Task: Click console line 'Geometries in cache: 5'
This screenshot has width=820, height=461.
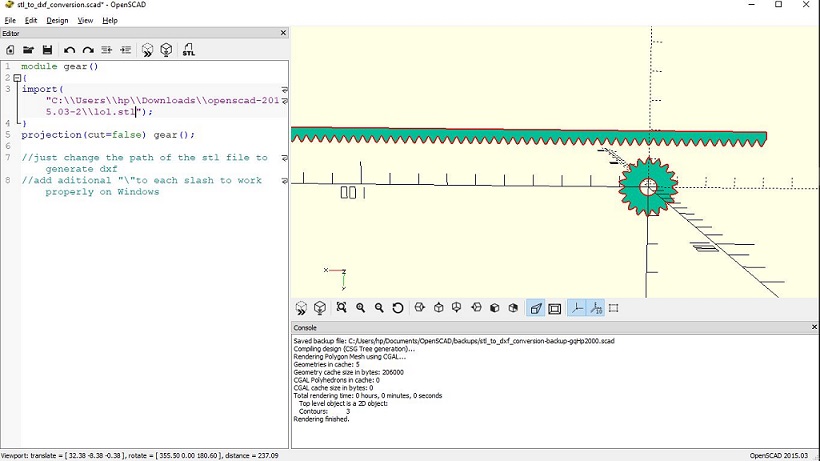Action: pyautogui.click(x=326, y=364)
